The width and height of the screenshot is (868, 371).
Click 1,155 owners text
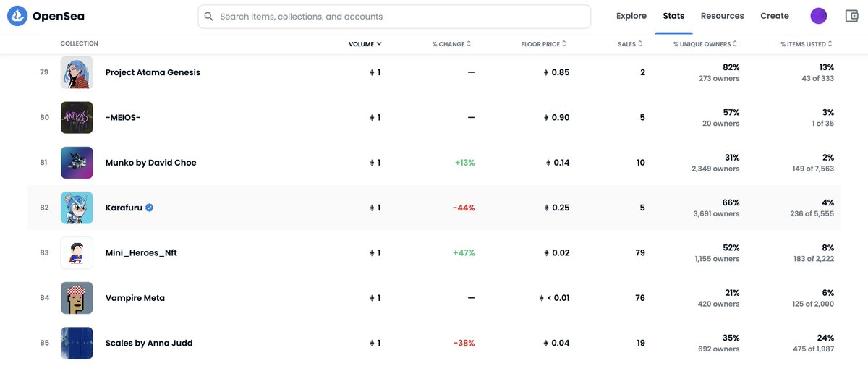[x=717, y=259]
